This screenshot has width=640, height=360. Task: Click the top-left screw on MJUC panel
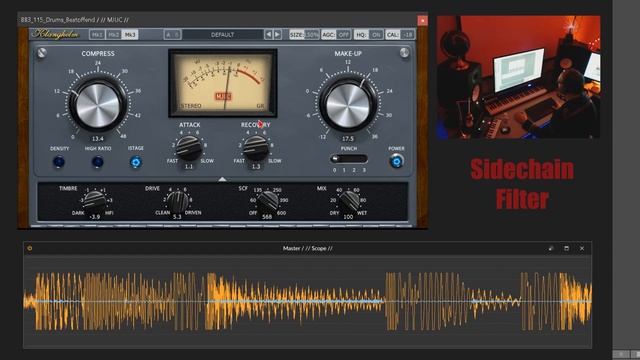[42, 53]
